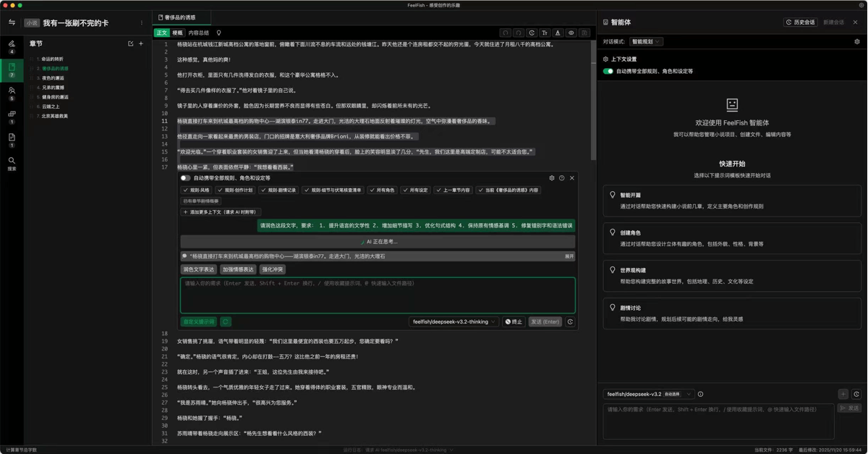Click the 终止 stop button
The image size is (868, 454).
tap(514, 321)
